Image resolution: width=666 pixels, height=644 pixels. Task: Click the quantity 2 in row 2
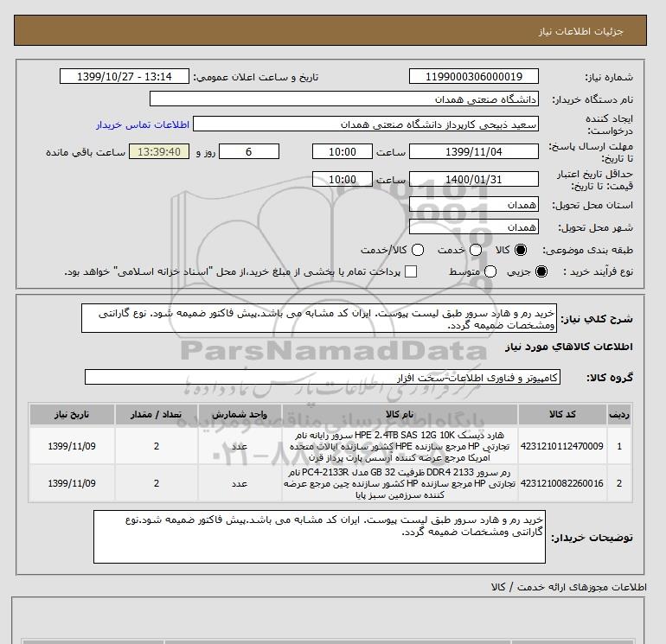(x=157, y=483)
